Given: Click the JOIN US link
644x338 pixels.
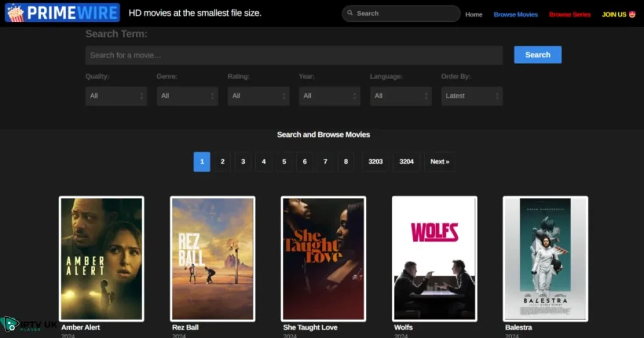Looking at the screenshot, I should tap(619, 14).
